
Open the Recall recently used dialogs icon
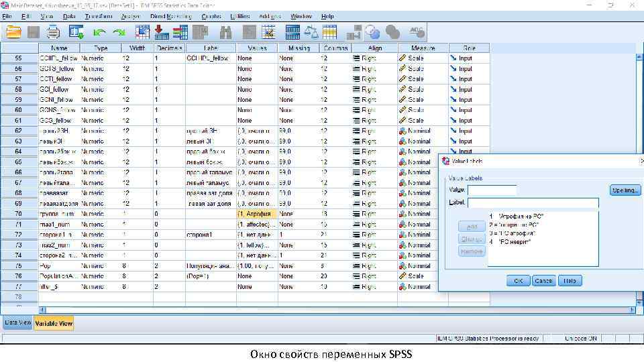tap(76, 32)
